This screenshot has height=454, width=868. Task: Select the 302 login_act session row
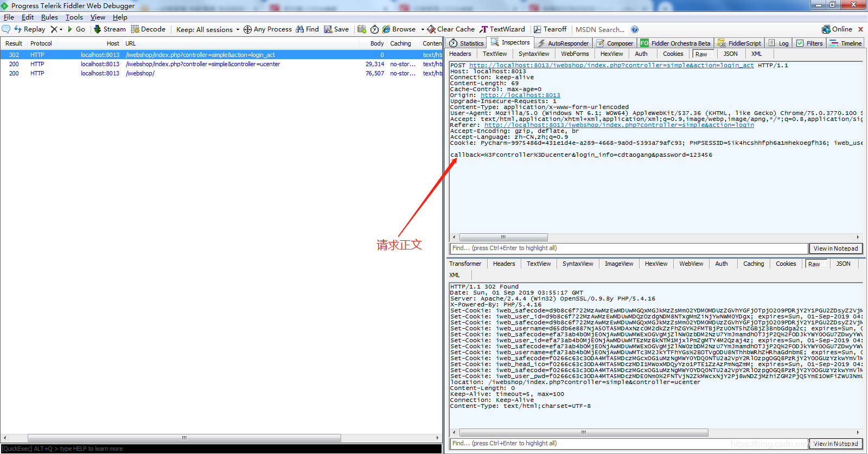coord(221,55)
